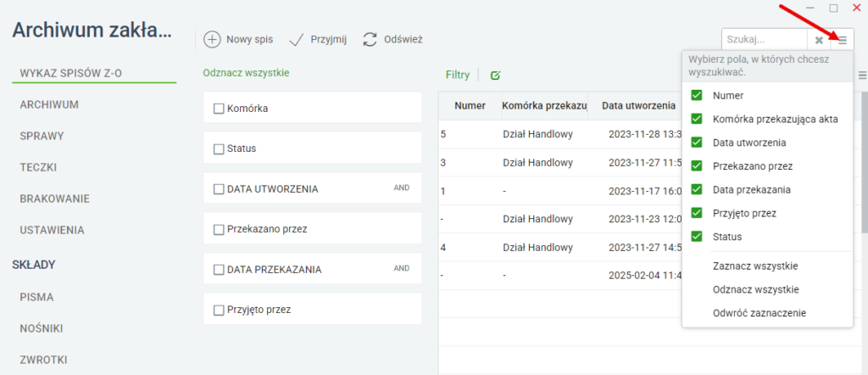Viewport: 868px width, 375px height.
Task: Enable the DATA PRZEKAZANIA filter checkbox
Action: (x=219, y=270)
